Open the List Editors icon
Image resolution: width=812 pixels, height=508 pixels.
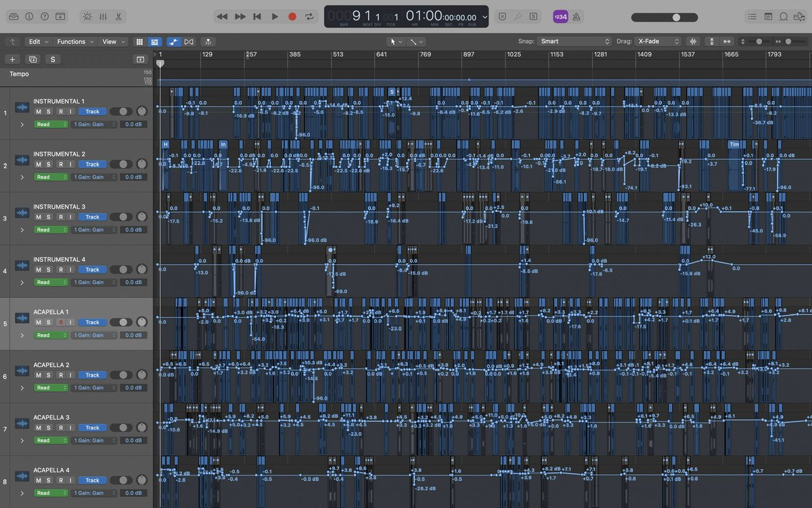tap(752, 16)
